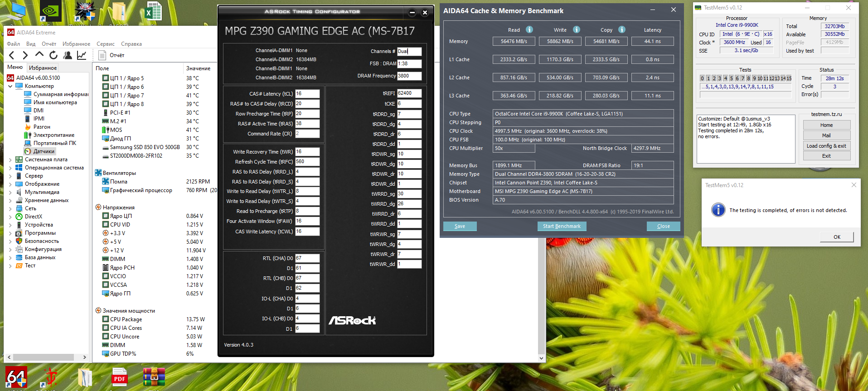Refresh the AIDA64 sensor page
The width and height of the screenshot is (868, 391).
coord(53,55)
